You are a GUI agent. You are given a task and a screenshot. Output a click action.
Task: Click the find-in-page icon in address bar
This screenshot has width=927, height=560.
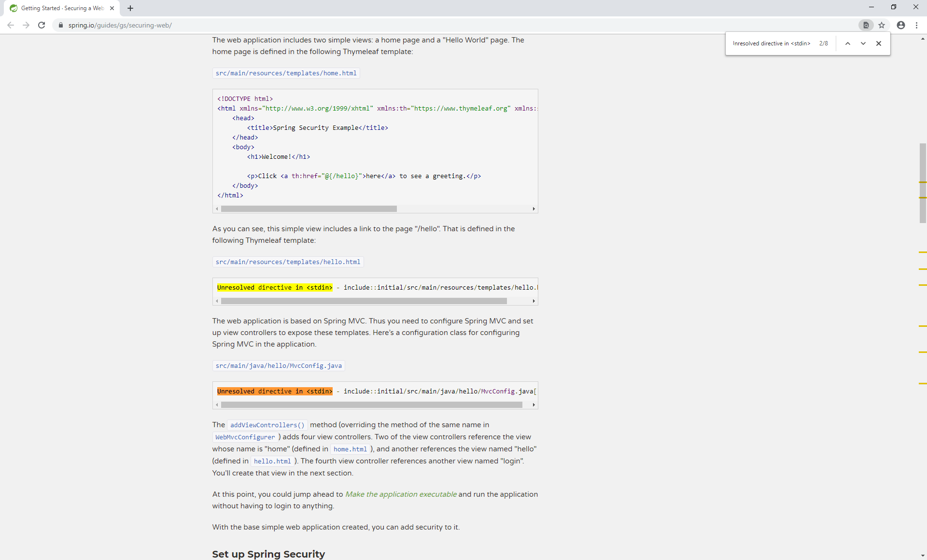866,25
